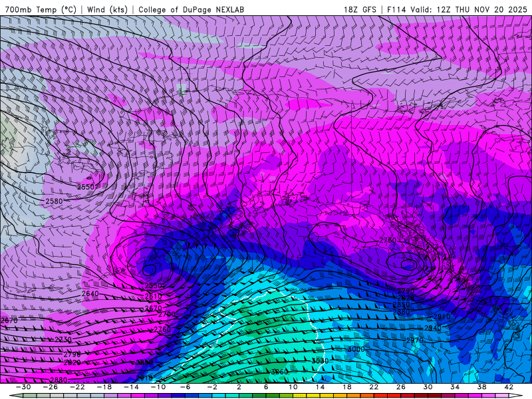Select the 3060 height contour label

tap(279, 372)
